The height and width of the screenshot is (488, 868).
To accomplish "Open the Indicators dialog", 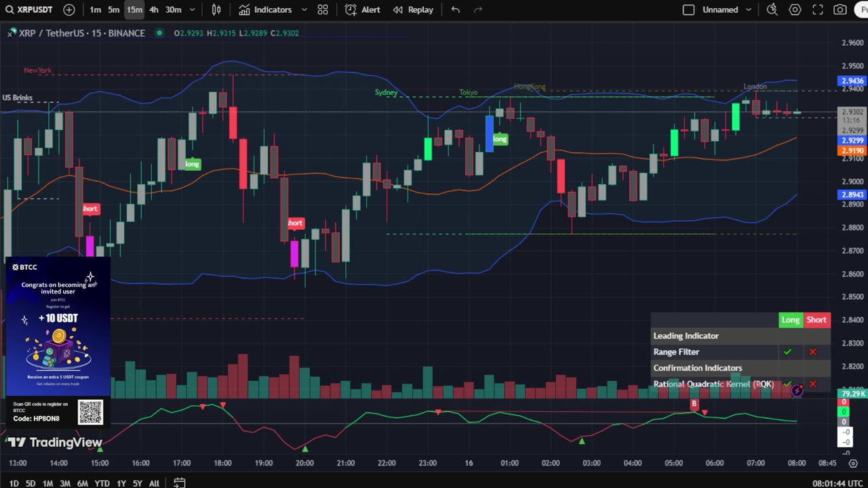I will click(x=265, y=9).
